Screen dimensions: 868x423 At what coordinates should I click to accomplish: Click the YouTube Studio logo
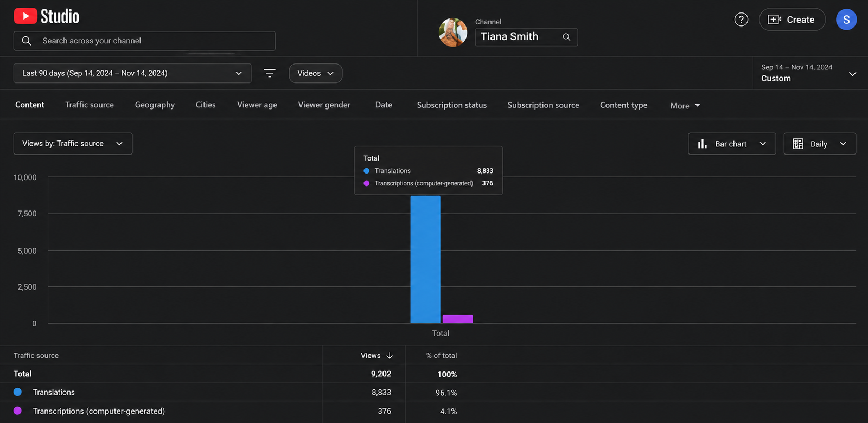[x=47, y=16]
